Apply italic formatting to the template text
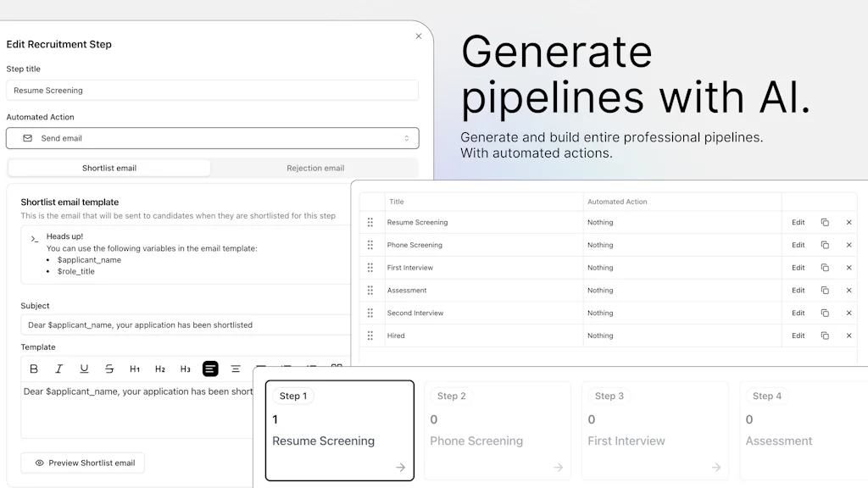Screen dimensions: 868x488 pos(58,369)
